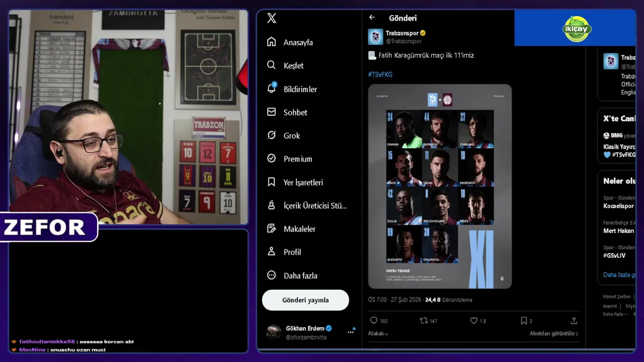Click the ikiçay logo banner
The image size is (644, 362).
[x=577, y=28]
